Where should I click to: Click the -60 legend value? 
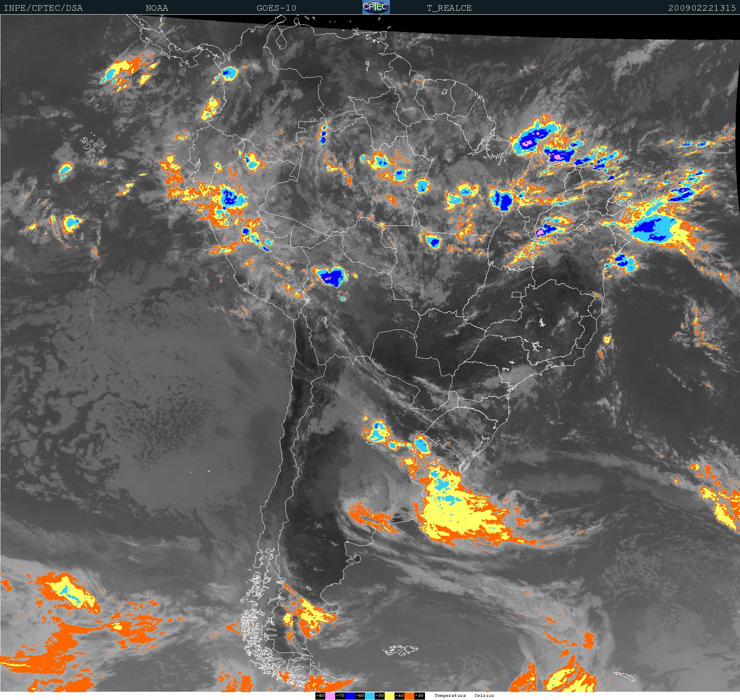[360, 696]
